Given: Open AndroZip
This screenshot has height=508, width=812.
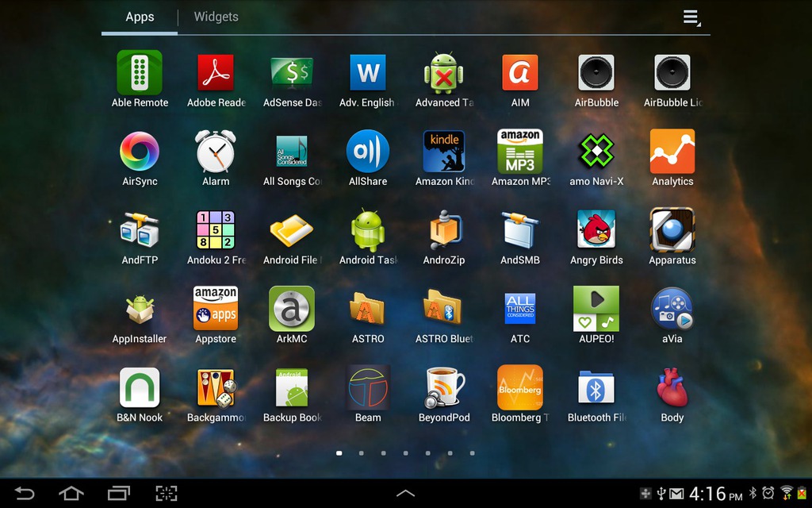Looking at the screenshot, I should [x=444, y=230].
